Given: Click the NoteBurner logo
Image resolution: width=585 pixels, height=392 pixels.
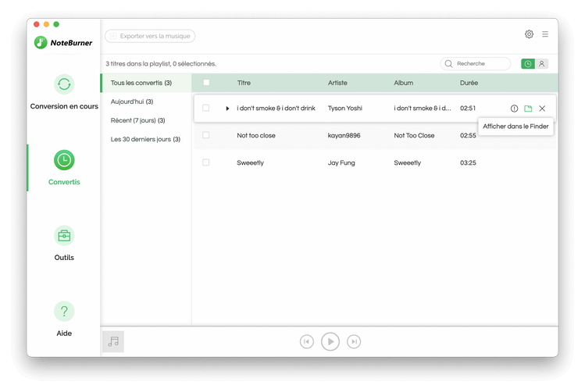Looking at the screenshot, I should (63, 43).
